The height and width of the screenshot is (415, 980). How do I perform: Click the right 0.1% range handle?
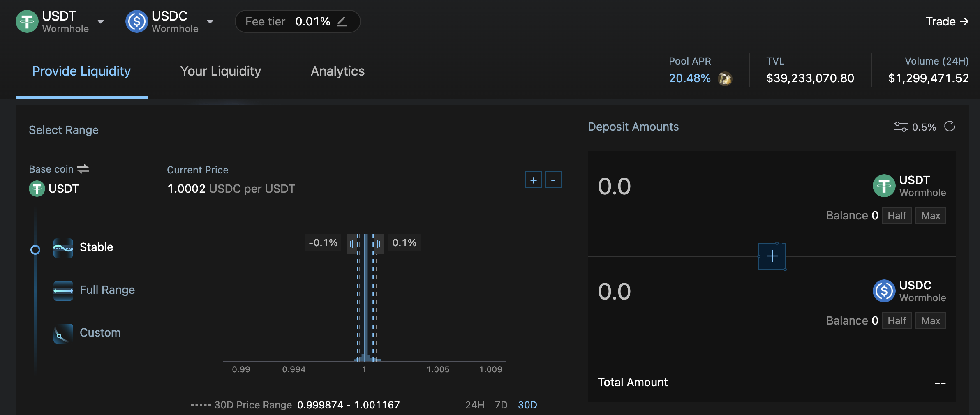pos(379,244)
